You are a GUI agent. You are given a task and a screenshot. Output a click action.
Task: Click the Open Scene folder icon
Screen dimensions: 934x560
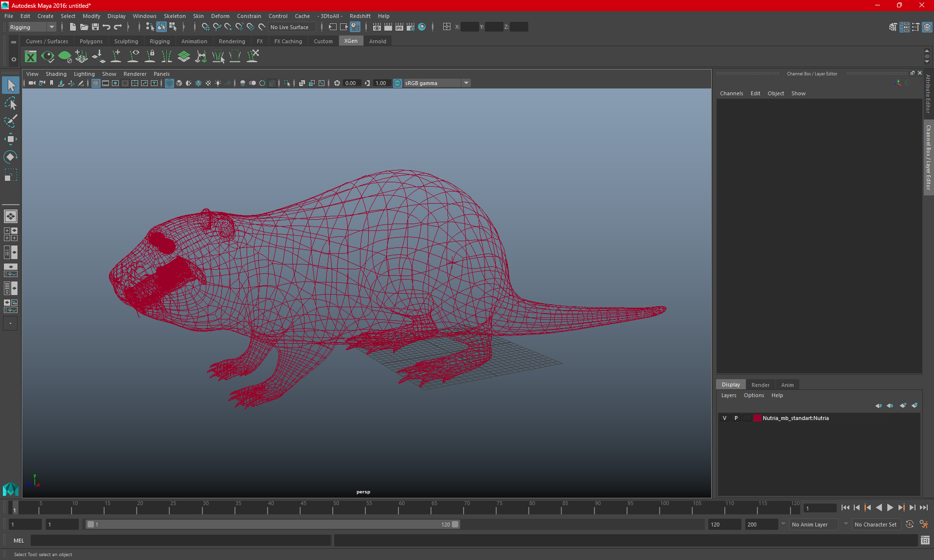(x=84, y=27)
